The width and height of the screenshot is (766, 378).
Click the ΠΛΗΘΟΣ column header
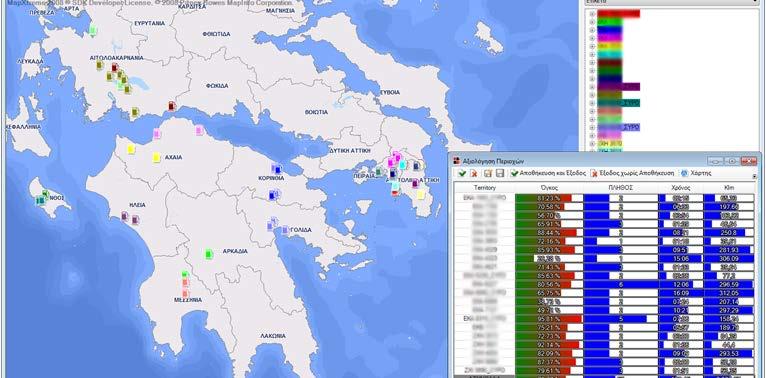[x=620, y=188]
